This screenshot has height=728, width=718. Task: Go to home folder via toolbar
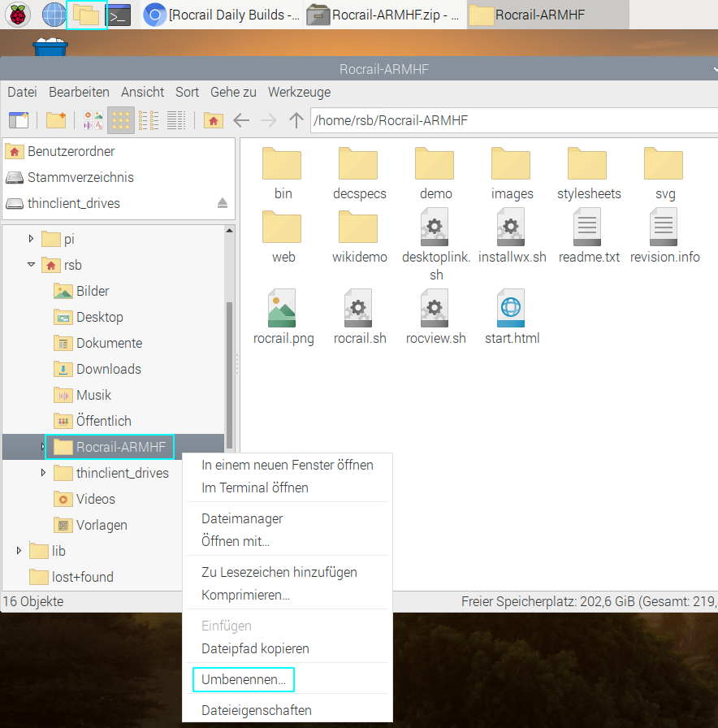[x=213, y=120]
